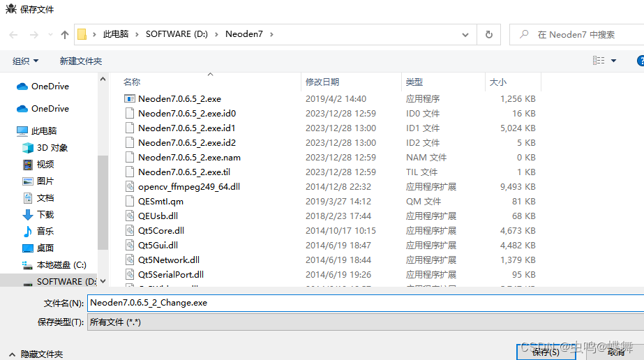Open 下载 folder in sidebar
This screenshot has height=360, width=644.
(x=38, y=215)
